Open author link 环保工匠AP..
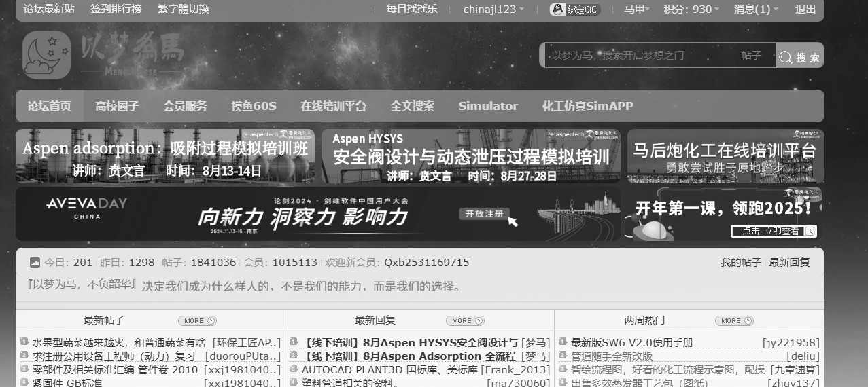Viewport: 868px width, 387px height. pyautogui.click(x=247, y=343)
